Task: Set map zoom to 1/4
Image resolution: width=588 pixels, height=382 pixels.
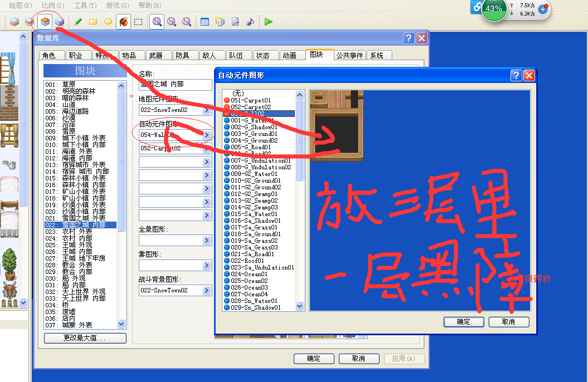Action: tap(187, 22)
